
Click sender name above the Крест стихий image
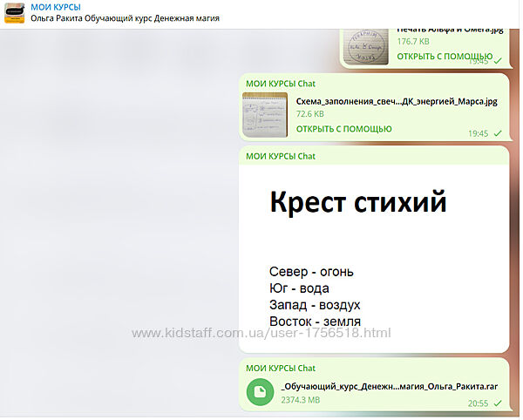click(x=281, y=157)
